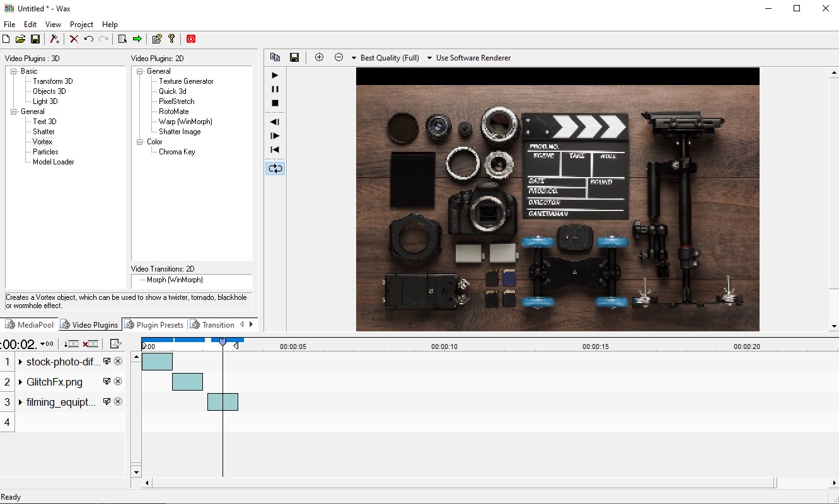This screenshot has width=839, height=504.
Task: Render the project with the green arrow icon
Action: tap(136, 38)
